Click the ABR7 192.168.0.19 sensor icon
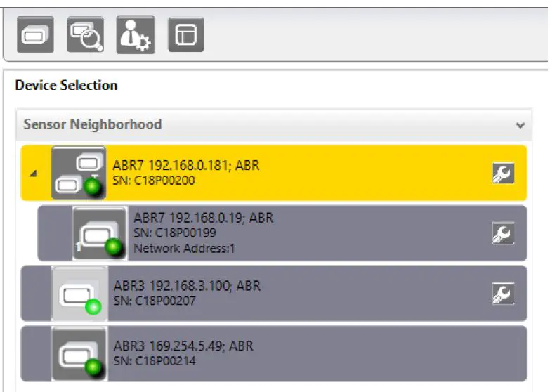Image resolution: width=557 pixels, height=392 pixels. 99,233
